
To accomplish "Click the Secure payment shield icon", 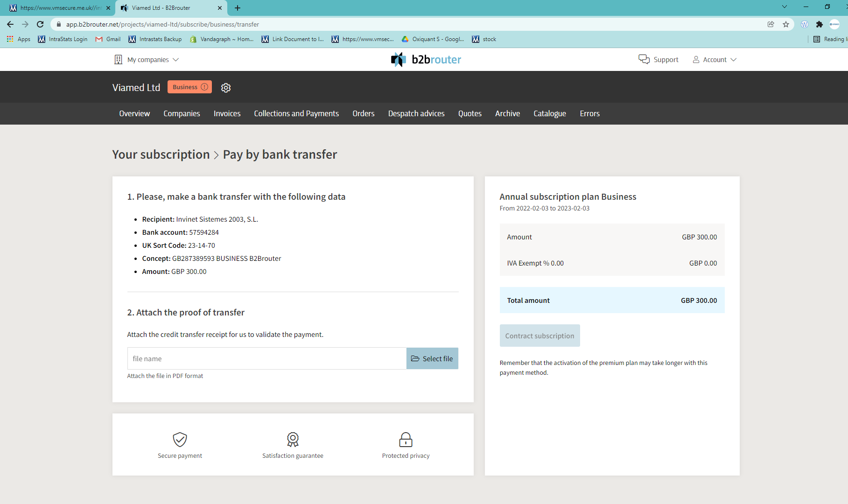I will [180, 440].
